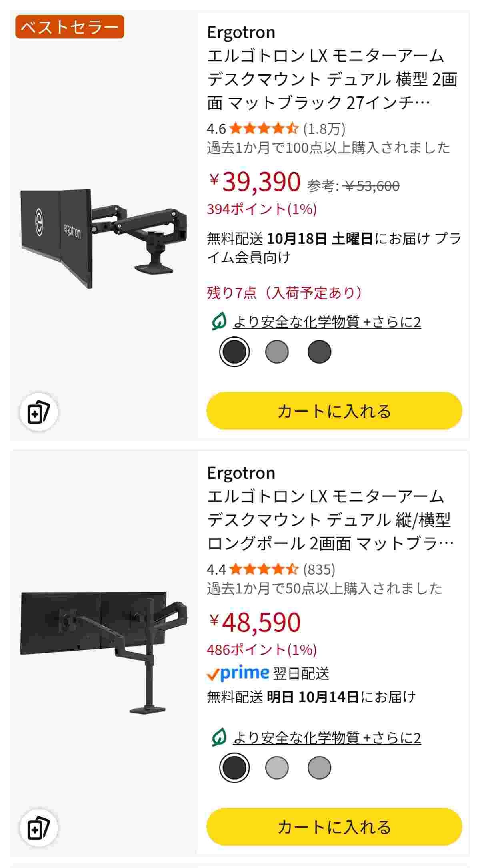The height and width of the screenshot is (868, 480).
Task: Click the compare icon on the first product
Action: [38, 412]
